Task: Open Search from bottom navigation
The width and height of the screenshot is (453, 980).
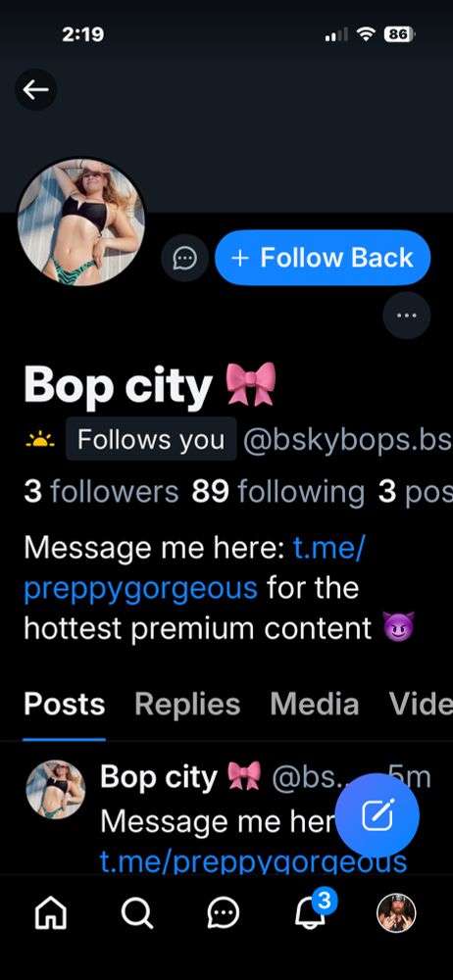Action: (136, 914)
